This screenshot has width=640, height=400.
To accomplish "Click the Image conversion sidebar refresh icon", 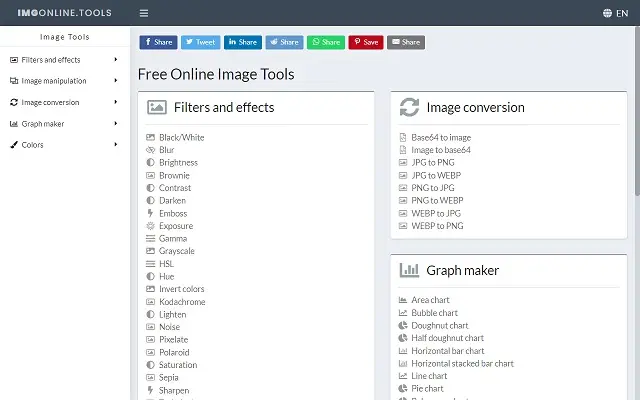I will tap(14, 102).
